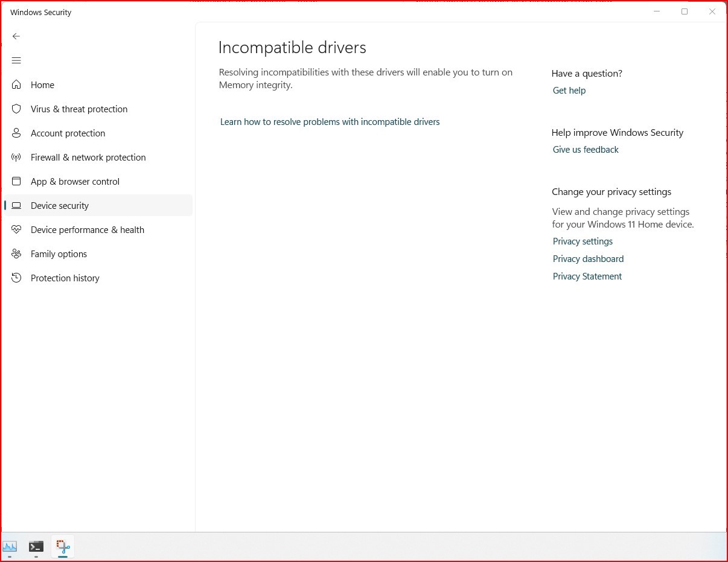Open the incompatible drivers help link
728x562 pixels.
pos(330,122)
